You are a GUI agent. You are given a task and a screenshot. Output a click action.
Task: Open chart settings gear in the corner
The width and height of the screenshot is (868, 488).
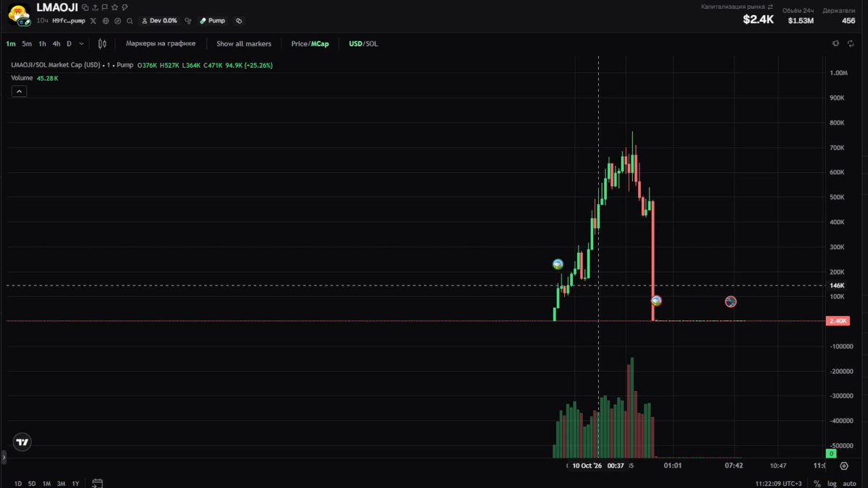pos(844,466)
